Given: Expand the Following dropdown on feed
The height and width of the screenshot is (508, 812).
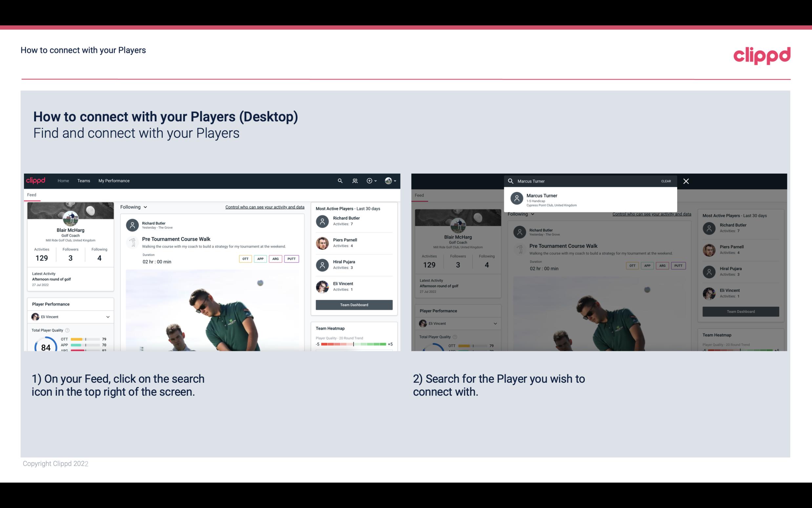Looking at the screenshot, I should 133,207.
